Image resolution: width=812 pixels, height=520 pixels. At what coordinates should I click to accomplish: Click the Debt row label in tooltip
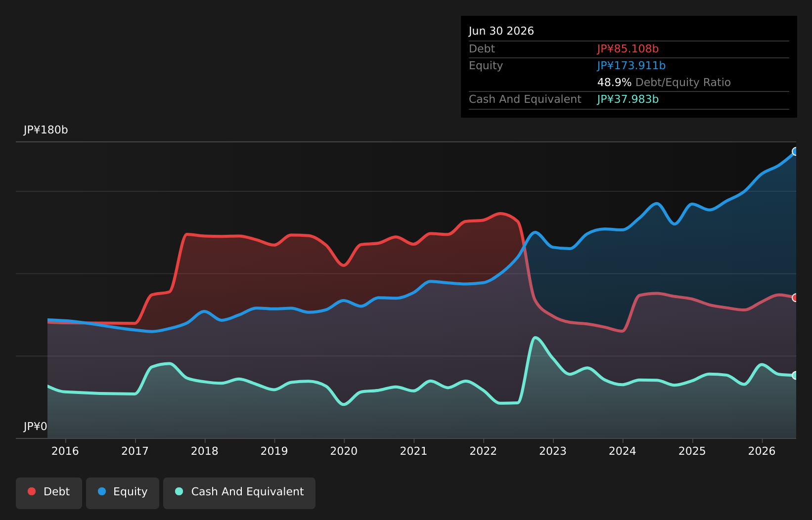point(482,49)
